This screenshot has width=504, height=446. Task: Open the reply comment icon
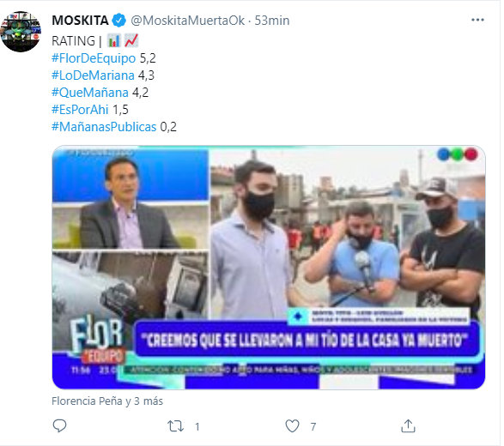(x=59, y=425)
